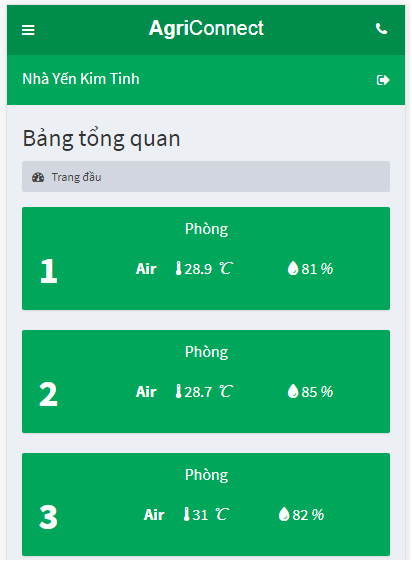
Task: Click Room 1 humidity droplet icon
Action: click(x=294, y=270)
